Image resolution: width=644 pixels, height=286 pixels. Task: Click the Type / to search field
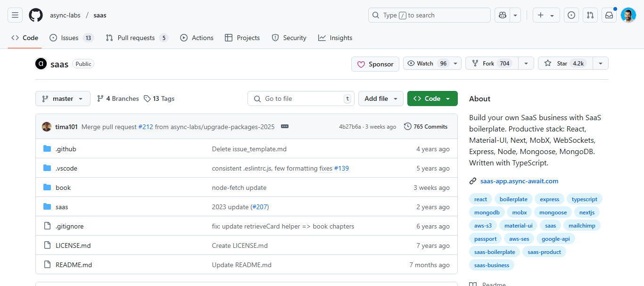pyautogui.click(x=429, y=15)
